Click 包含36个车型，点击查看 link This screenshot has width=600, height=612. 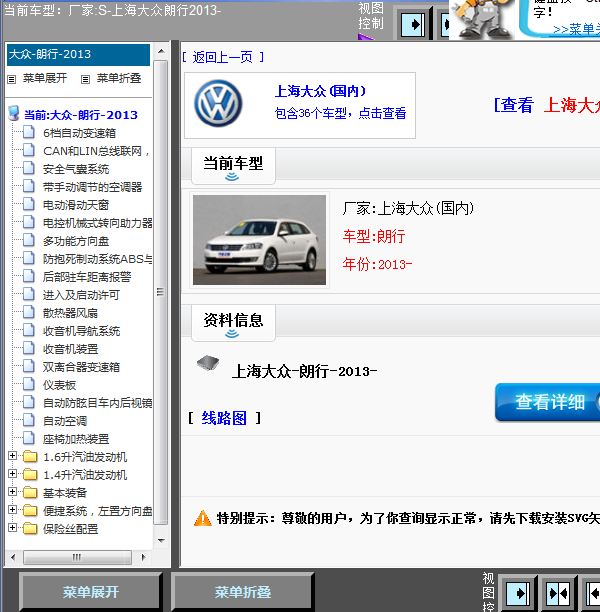pos(340,113)
